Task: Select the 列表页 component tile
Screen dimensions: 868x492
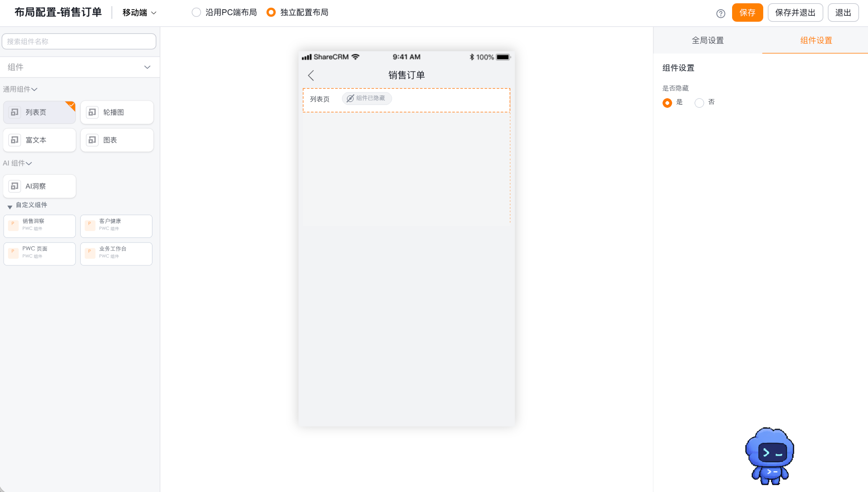Action: (39, 112)
